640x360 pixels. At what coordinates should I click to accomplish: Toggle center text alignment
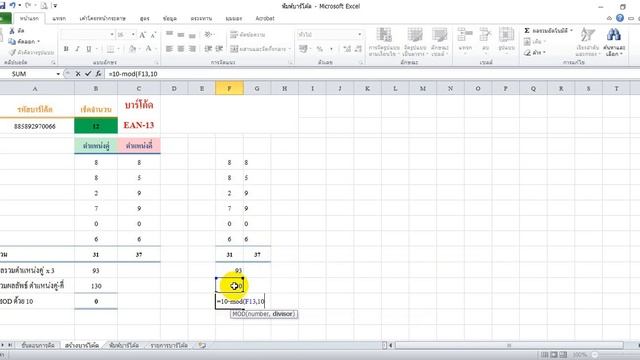(181, 49)
